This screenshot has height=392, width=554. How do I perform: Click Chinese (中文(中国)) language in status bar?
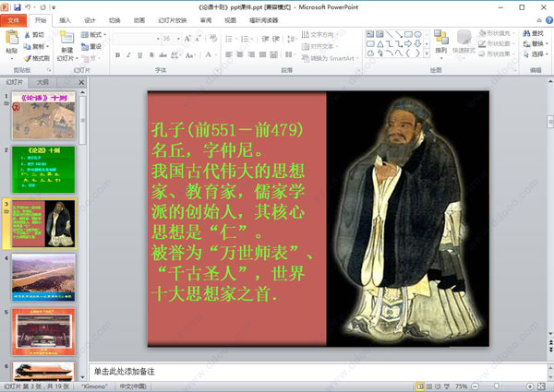point(133,386)
